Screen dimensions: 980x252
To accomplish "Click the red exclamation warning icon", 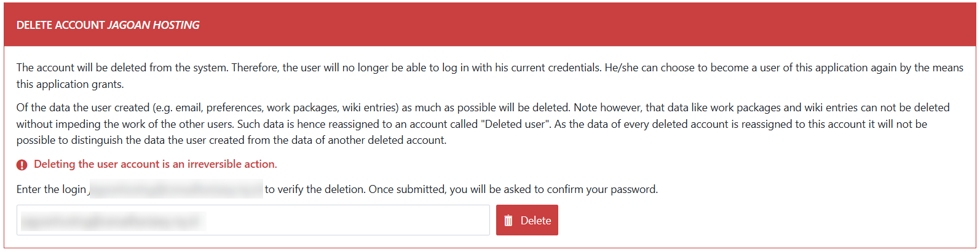I will [22, 165].
